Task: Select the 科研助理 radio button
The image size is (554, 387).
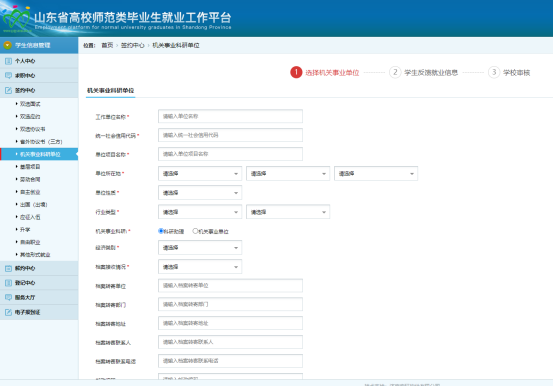Action: 161,231
